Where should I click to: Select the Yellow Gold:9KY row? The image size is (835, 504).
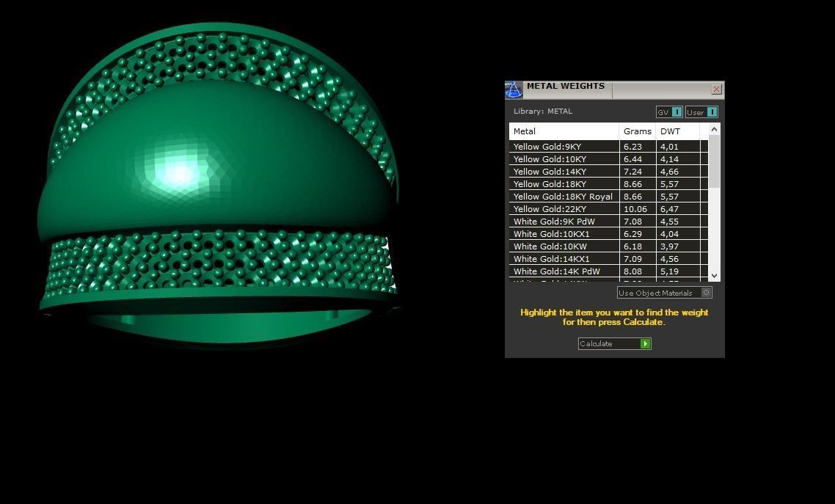pos(608,146)
